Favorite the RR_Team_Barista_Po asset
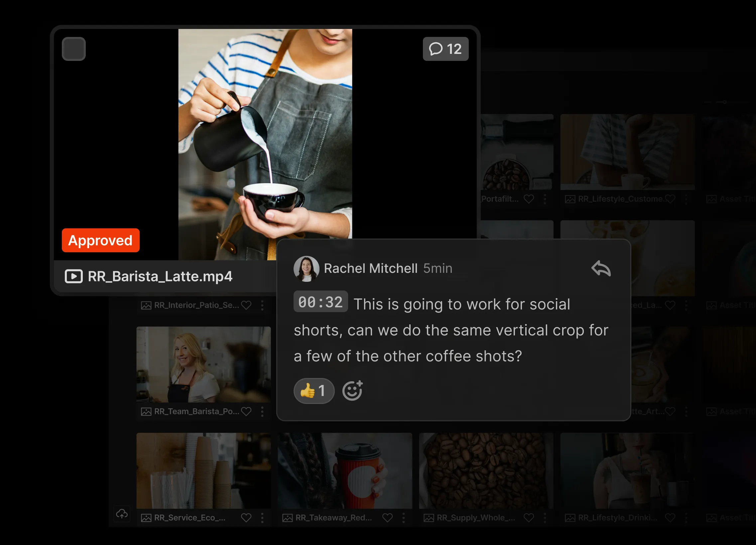The width and height of the screenshot is (756, 545). tap(246, 411)
